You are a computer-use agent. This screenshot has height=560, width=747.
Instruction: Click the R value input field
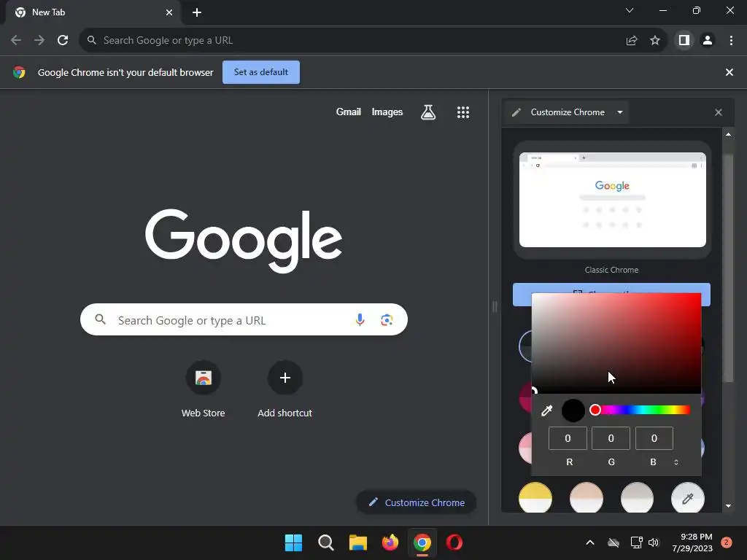point(568,438)
